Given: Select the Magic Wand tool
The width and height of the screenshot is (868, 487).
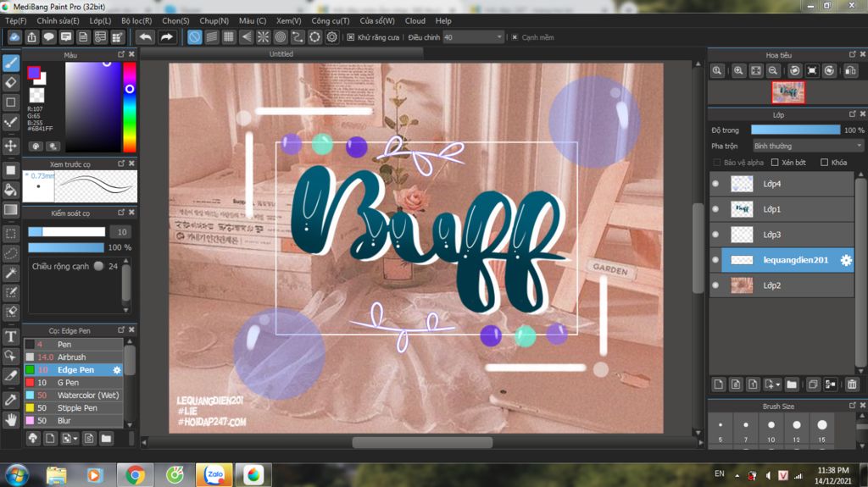Looking at the screenshot, I should point(11,272).
